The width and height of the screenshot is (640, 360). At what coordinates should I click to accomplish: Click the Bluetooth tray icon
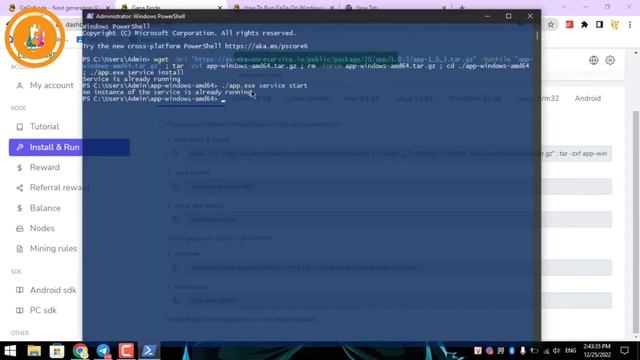point(512,351)
